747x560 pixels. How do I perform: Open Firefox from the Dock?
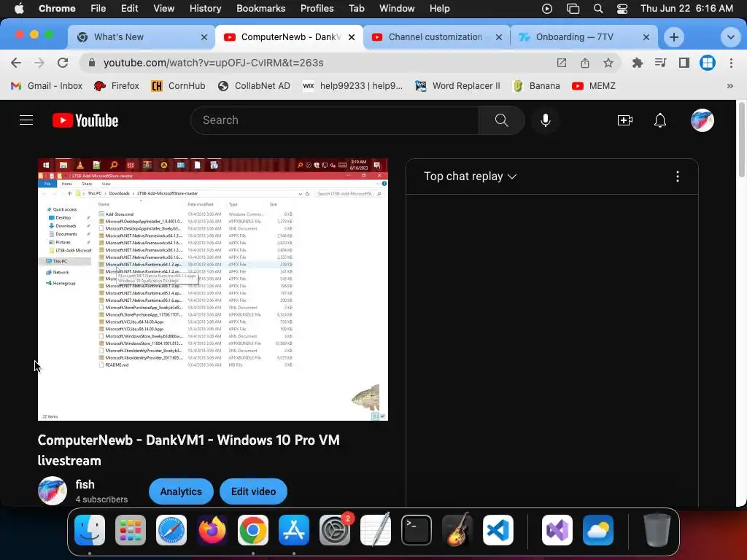pyautogui.click(x=212, y=530)
